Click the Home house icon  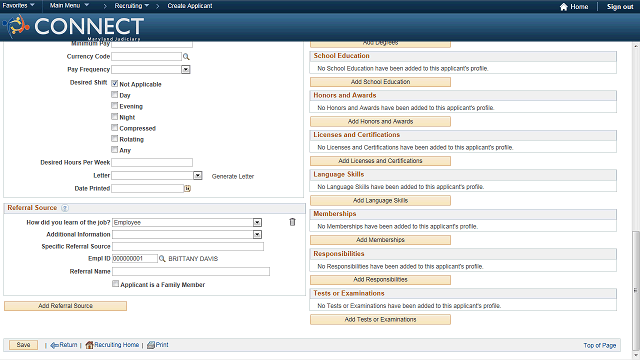click(564, 7)
